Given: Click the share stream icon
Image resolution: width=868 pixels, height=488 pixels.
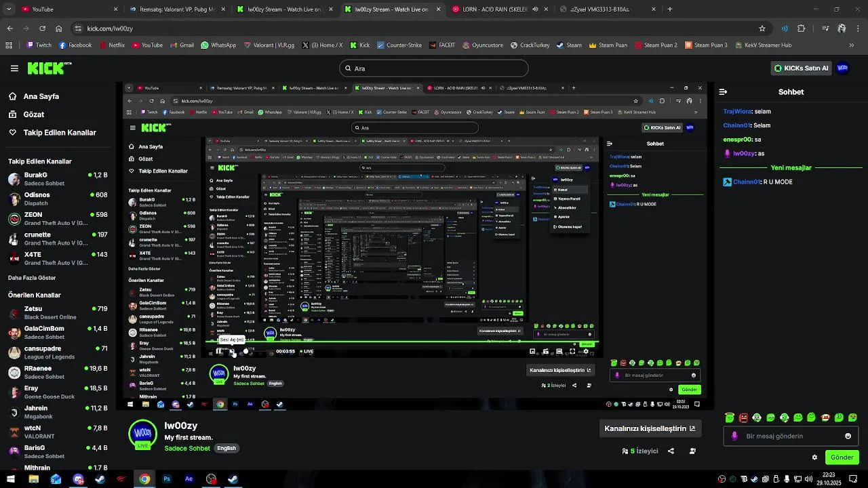Looking at the screenshot, I should (671, 451).
